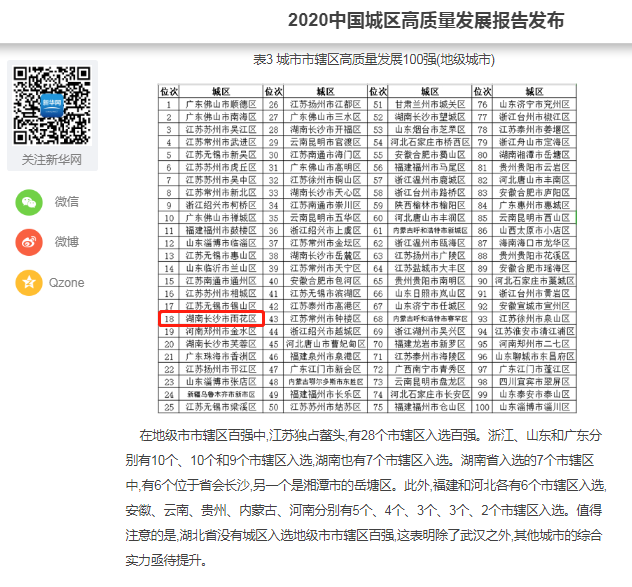
Task: Click table cell 山东济宁市兖州区
Action: (534, 104)
